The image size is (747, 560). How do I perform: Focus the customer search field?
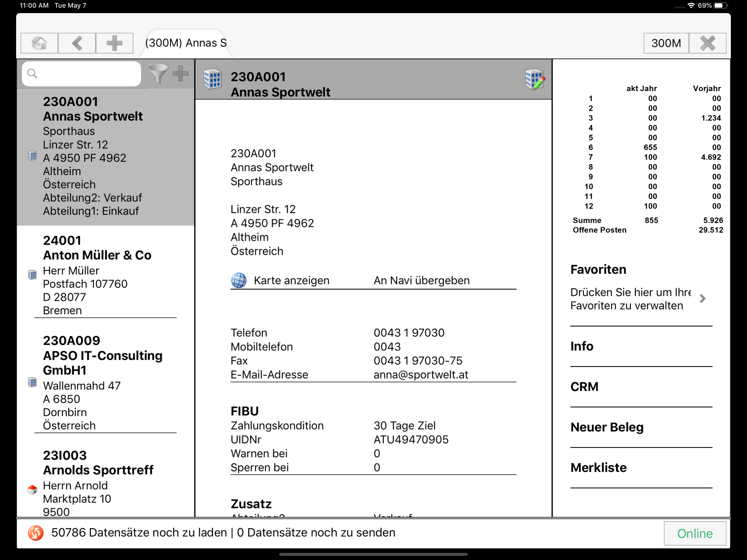click(x=81, y=74)
